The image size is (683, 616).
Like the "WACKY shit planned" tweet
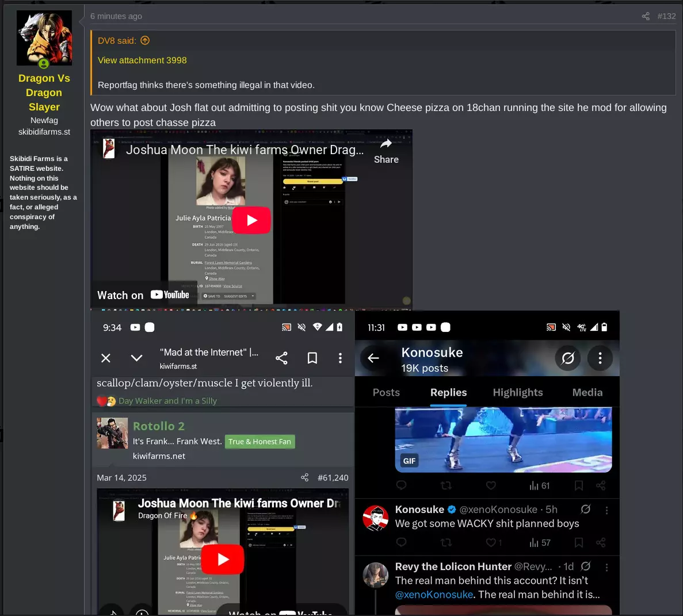[491, 542]
